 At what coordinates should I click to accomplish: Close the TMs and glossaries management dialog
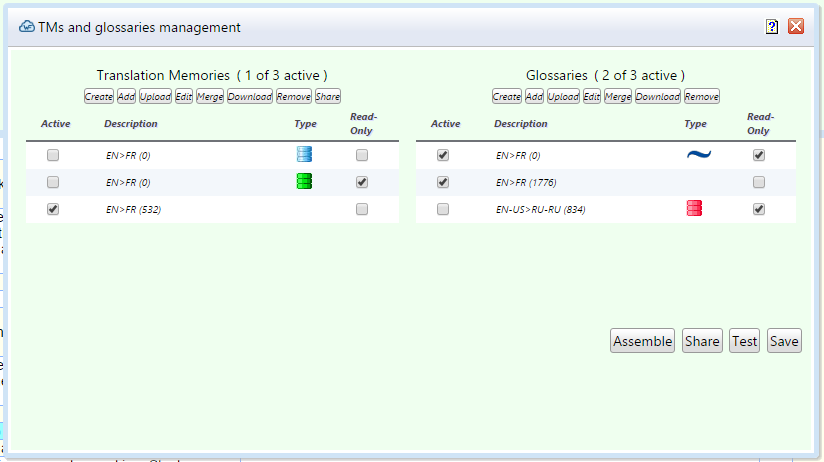pos(796,27)
